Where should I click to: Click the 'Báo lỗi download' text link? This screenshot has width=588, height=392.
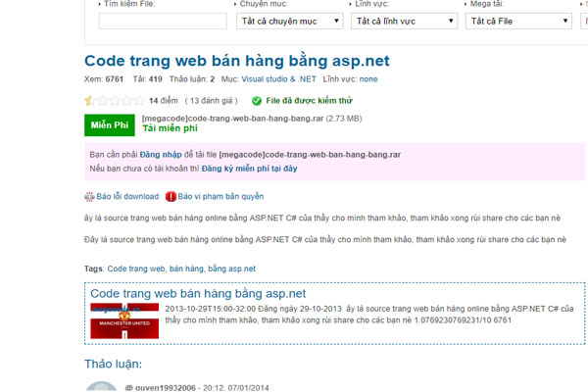point(127,196)
